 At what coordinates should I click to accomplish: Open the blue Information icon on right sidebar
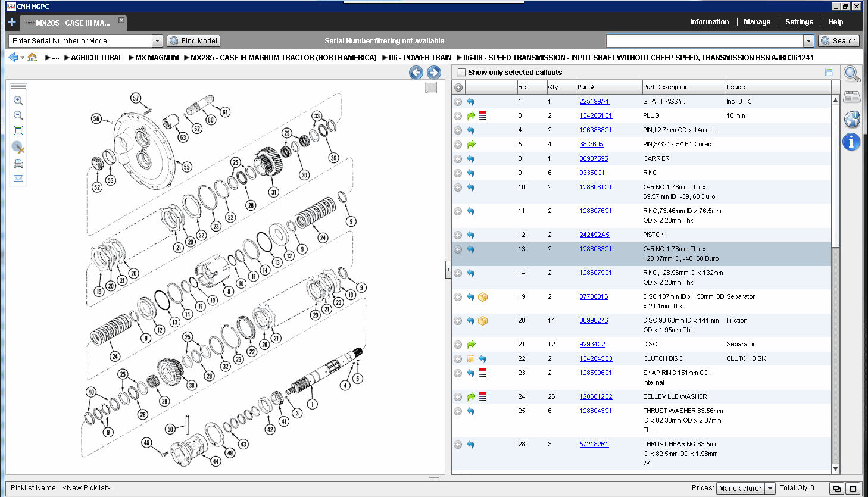pos(852,142)
